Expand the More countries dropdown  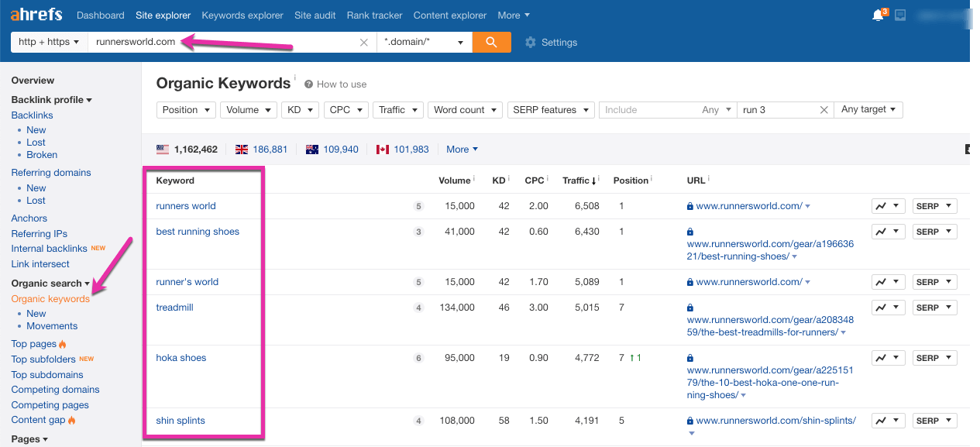pos(462,150)
